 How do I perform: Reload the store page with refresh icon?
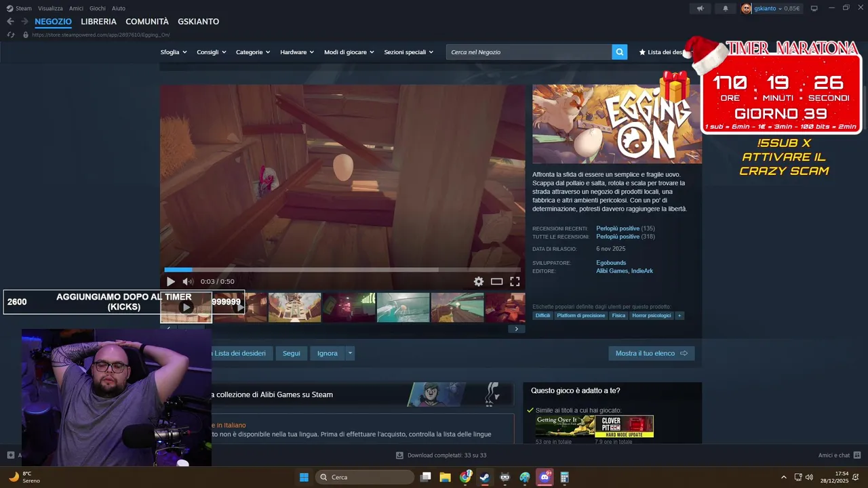(10, 35)
